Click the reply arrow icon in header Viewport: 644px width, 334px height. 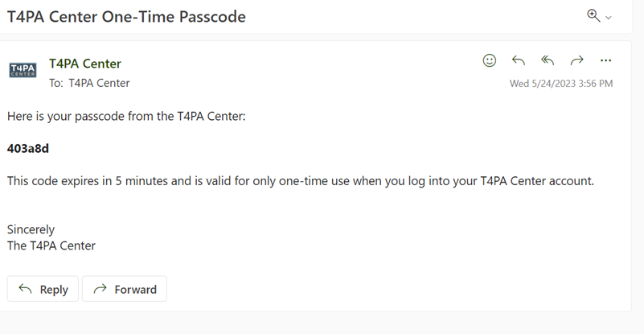519,60
